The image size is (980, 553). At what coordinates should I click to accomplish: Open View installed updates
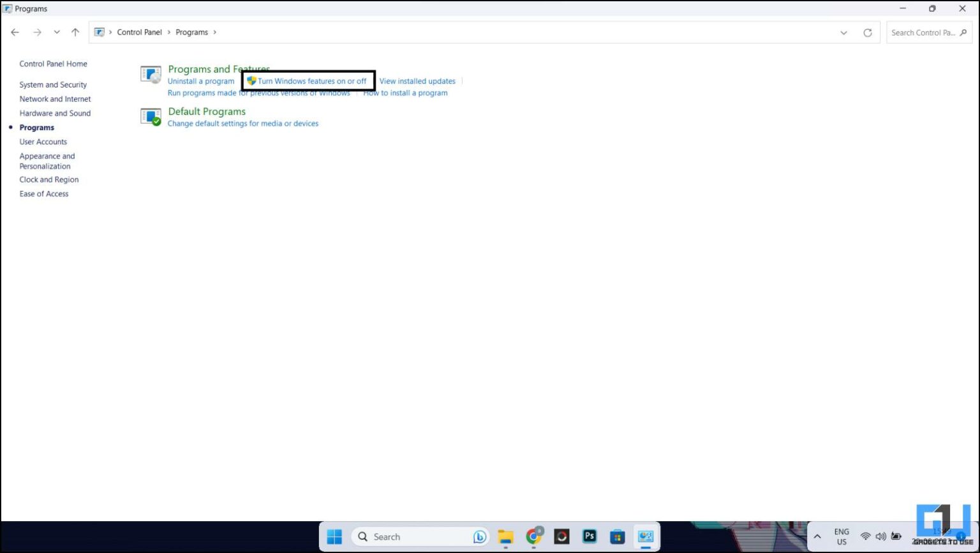pos(417,81)
